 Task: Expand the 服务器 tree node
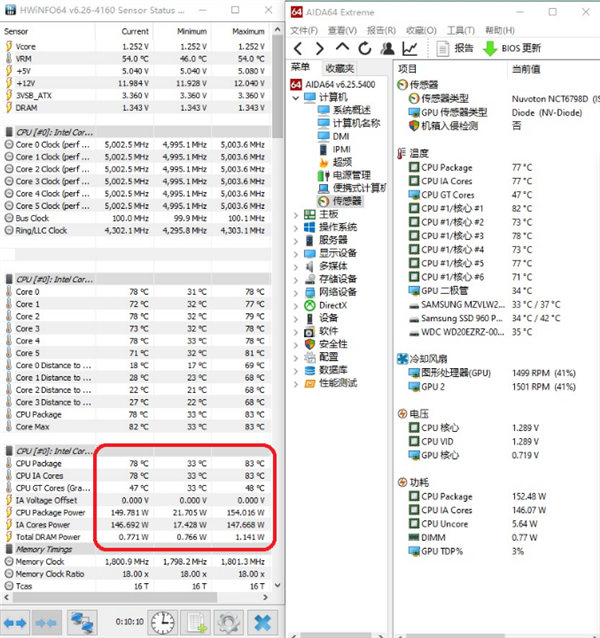tap(296, 241)
